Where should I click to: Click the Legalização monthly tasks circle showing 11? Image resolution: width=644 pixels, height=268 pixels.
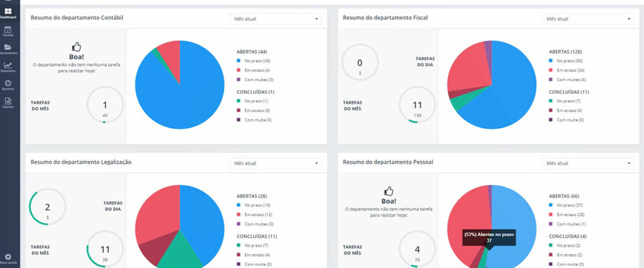(x=105, y=249)
